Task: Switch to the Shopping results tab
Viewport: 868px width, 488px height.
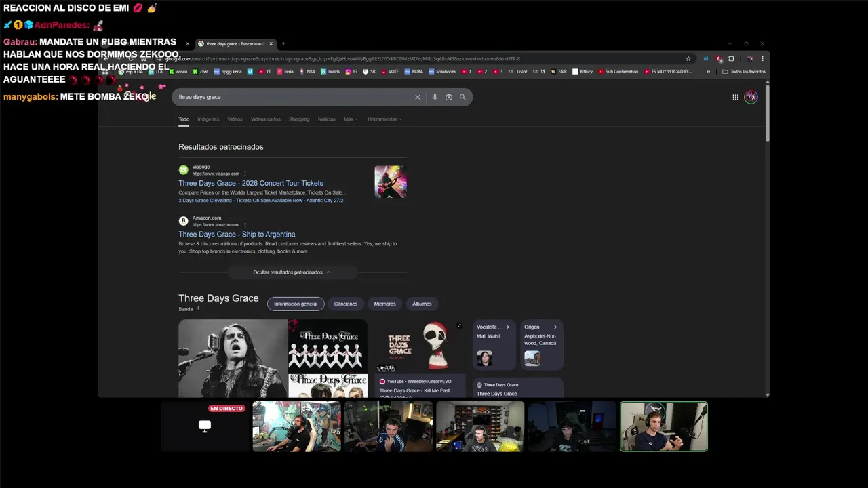Action: pos(299,119)
